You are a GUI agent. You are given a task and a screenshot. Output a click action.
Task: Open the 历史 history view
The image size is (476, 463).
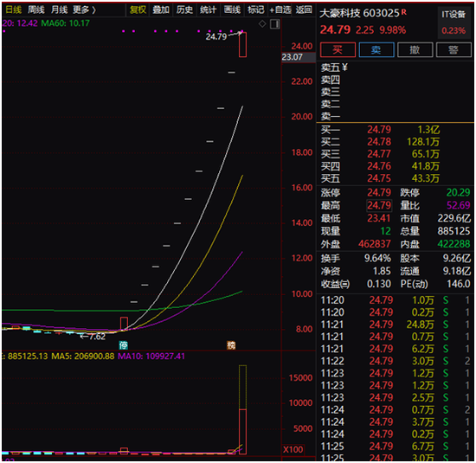184,10
